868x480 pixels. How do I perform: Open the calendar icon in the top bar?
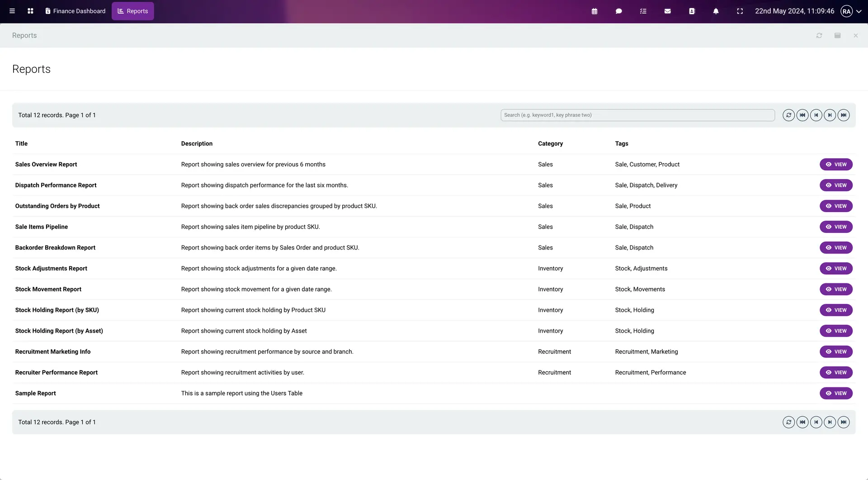click(x=594, y=11)
